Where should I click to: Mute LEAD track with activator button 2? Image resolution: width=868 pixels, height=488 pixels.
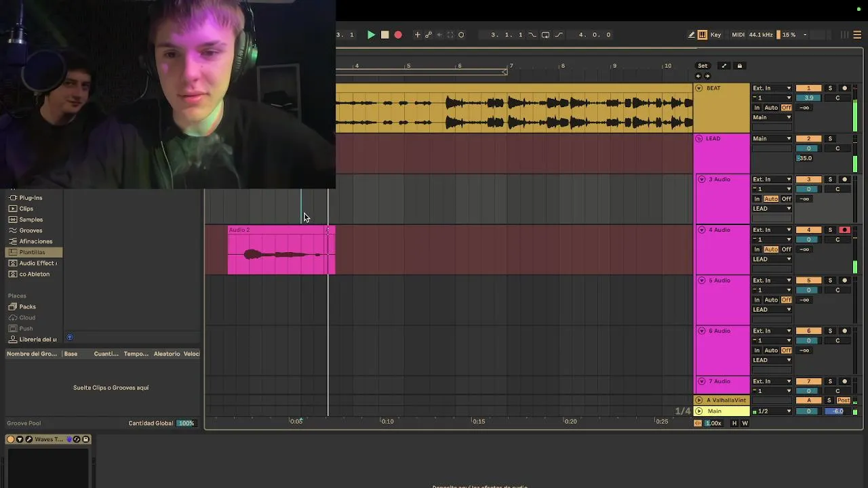click(808, 138)
